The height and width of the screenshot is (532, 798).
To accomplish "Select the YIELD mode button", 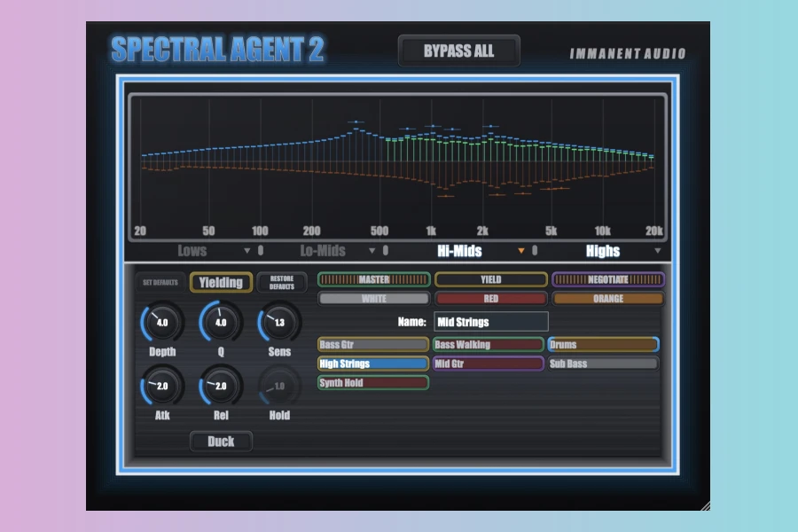I will (491, 279).
